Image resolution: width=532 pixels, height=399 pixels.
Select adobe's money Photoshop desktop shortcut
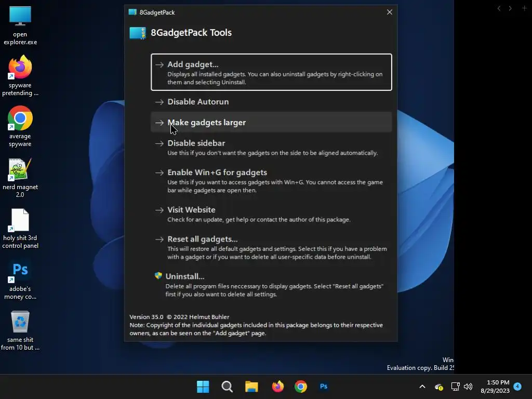click(x=20, y=279)
